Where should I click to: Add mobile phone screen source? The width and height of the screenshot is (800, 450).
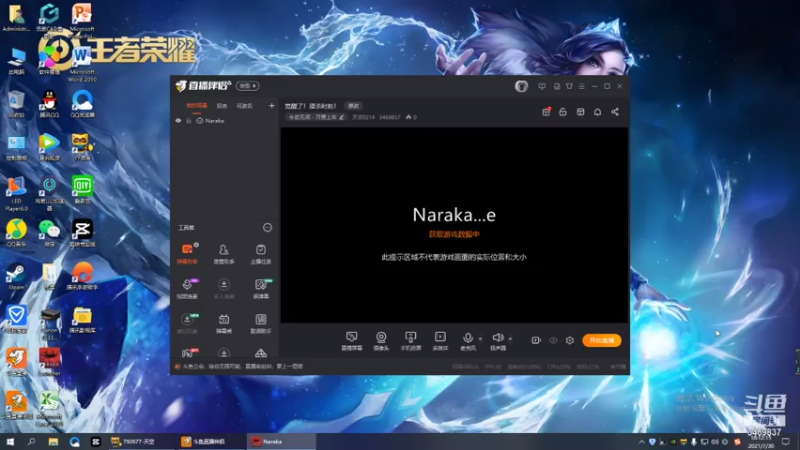(x=411, y=340)
